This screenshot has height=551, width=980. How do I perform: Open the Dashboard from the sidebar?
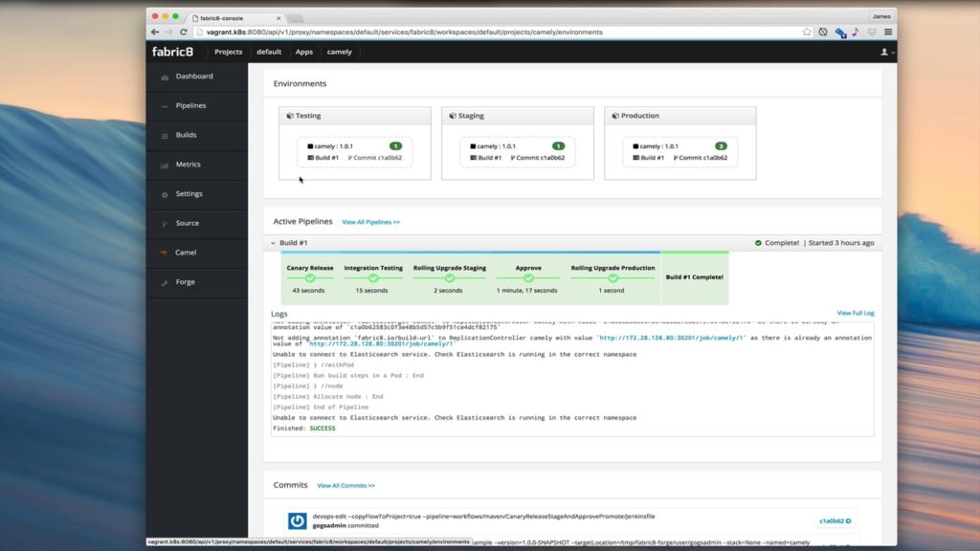pos(196,77)
